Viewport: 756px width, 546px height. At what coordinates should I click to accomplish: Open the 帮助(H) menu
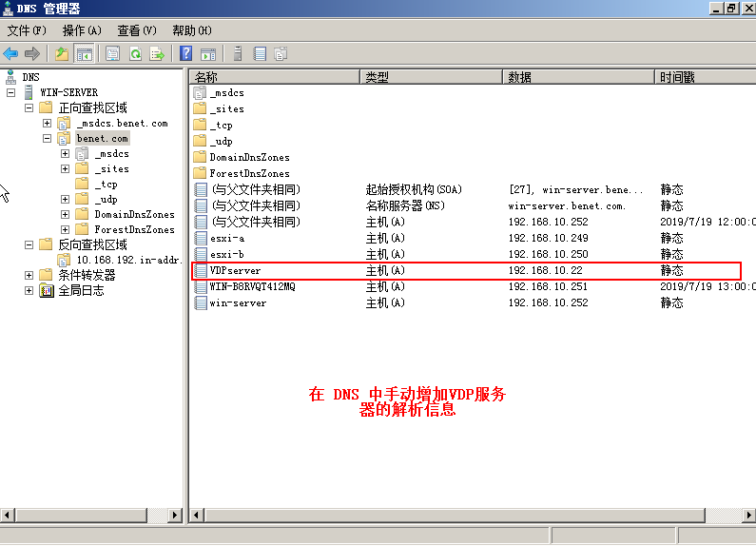(192, 30)
